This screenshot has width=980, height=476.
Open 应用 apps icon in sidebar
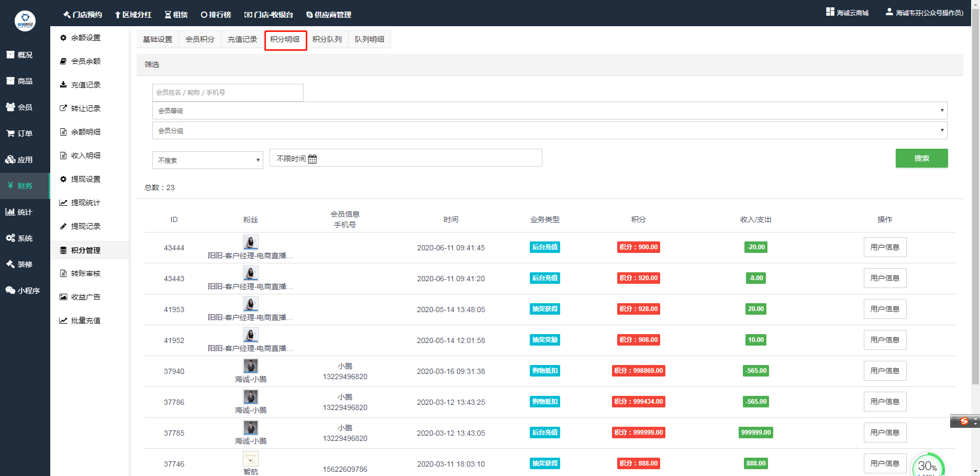10,159
